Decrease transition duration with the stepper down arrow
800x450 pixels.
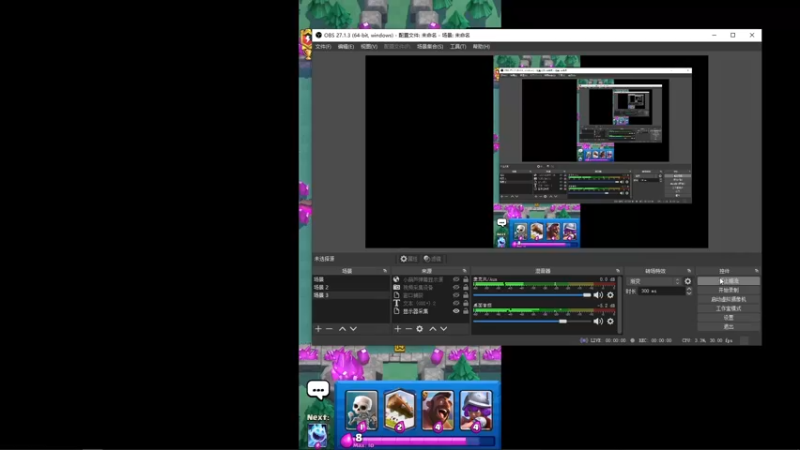(689, 293)
